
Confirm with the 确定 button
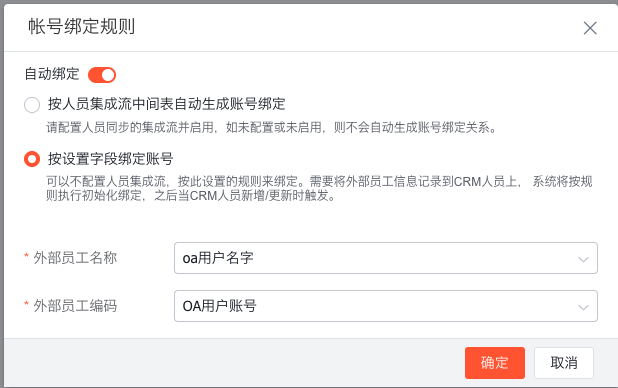[495, 363]
